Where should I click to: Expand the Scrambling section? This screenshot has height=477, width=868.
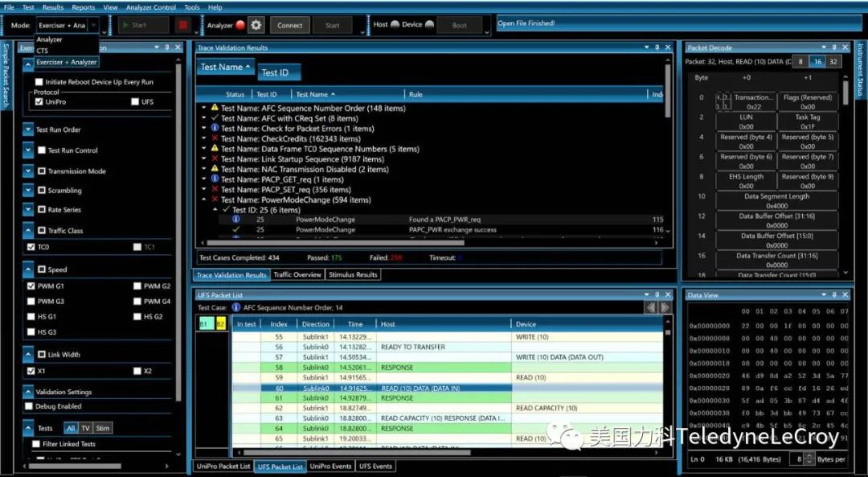pyautogui.click(x=28, y=191)
